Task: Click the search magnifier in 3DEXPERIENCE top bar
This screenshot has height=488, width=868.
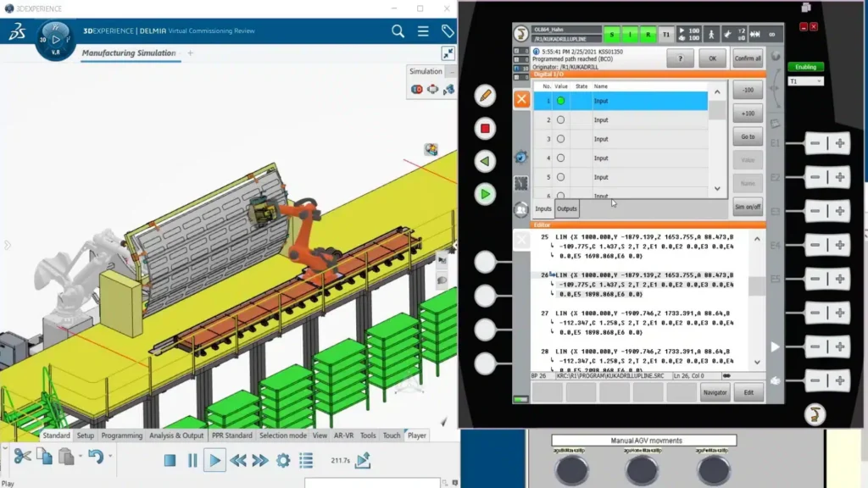Action: [397, 30]
